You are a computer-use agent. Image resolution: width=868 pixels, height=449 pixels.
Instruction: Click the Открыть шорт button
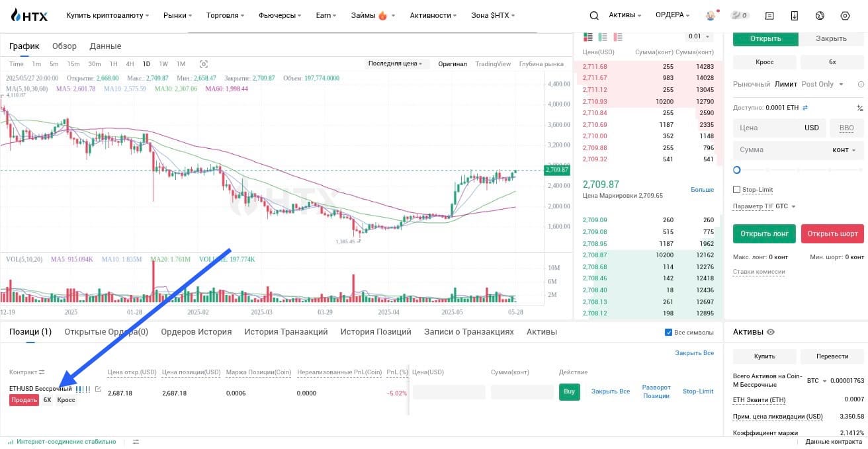pyautogui.click(x=832, y=233)
